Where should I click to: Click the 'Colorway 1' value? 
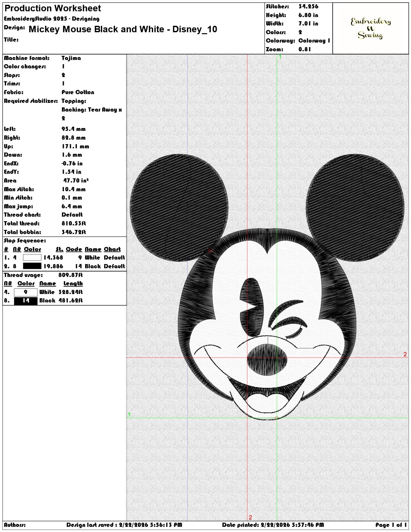point(314,41)
